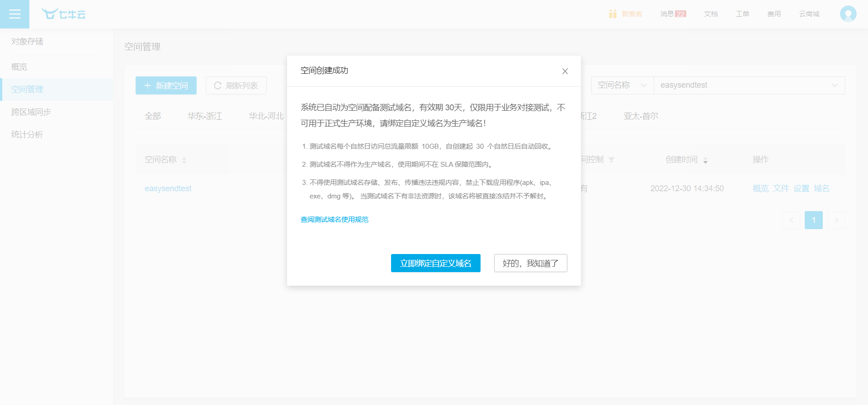
Task: Open the user avatar menu
Action: [x=848, y=14]
